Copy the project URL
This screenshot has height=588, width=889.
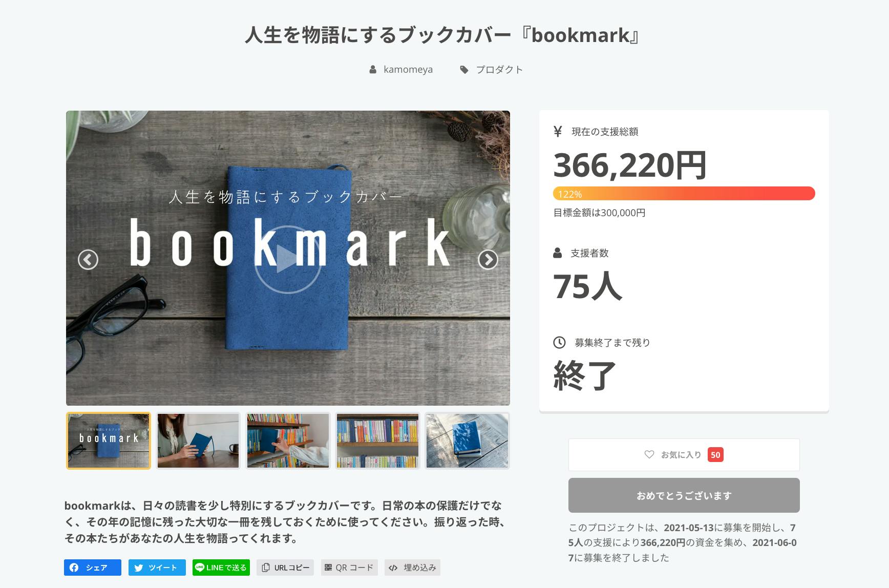[285, 568]
